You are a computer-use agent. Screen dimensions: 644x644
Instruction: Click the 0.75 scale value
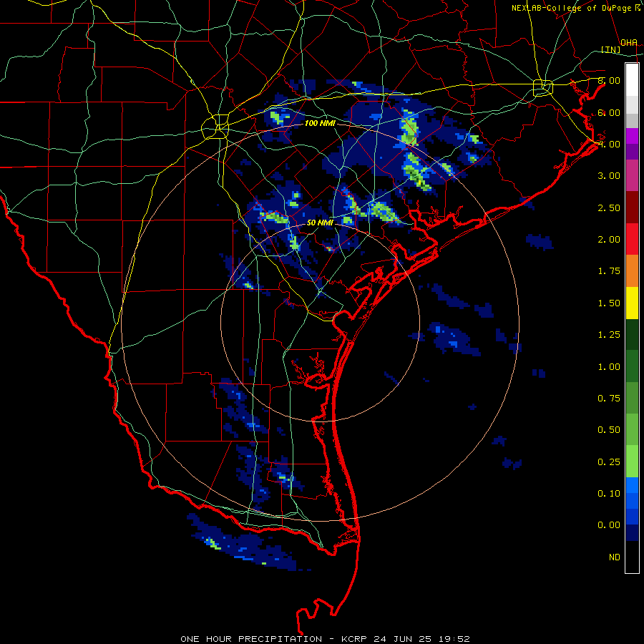coord(609,399)
